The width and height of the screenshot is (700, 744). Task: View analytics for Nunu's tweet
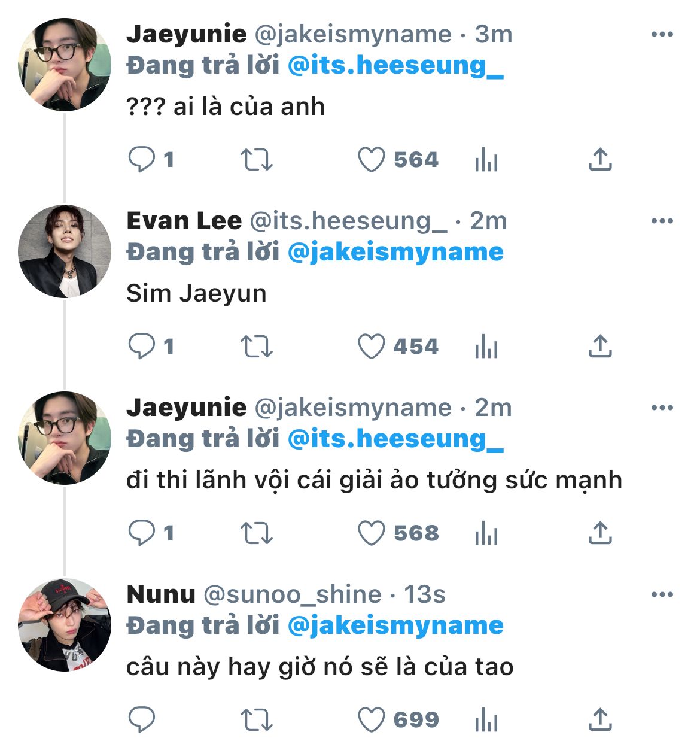(x=486, y=720)
